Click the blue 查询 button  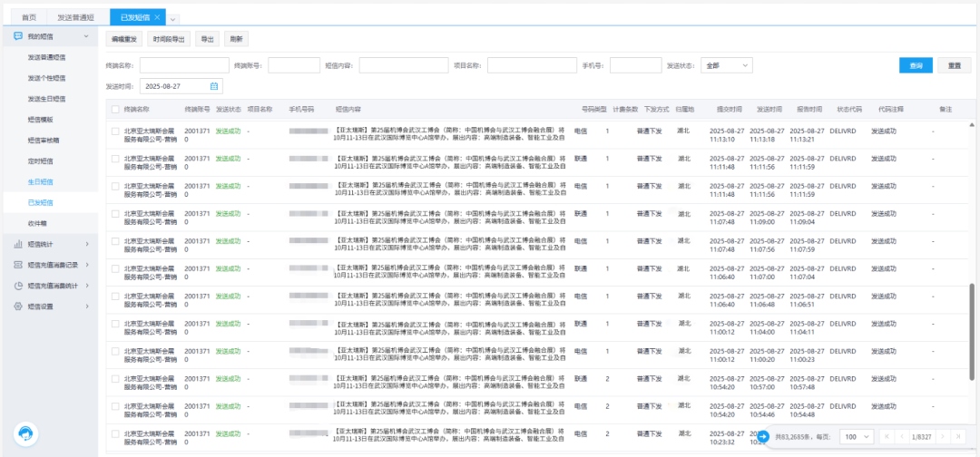point(916,65)
